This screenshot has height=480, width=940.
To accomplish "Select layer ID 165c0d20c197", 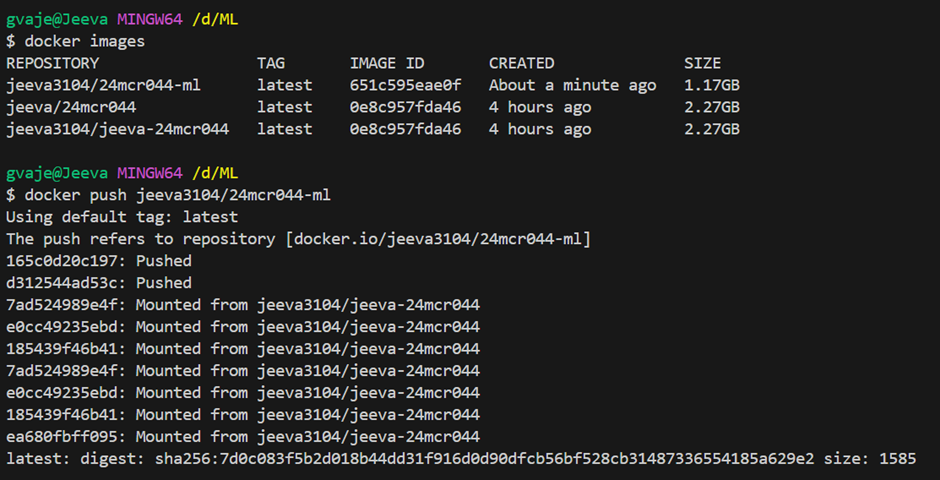I will click(x=62, y=261).
